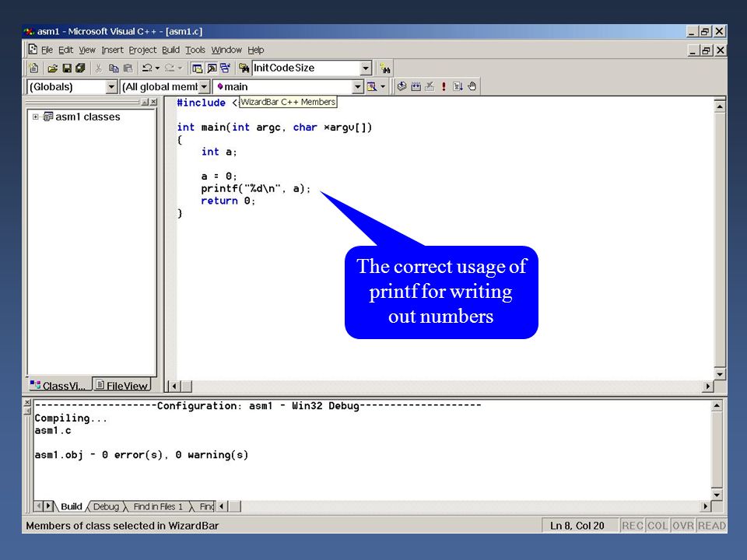Click into the InitCodeSize find field
The height and width of the screenshot is (560, 747).
(306, 68)
